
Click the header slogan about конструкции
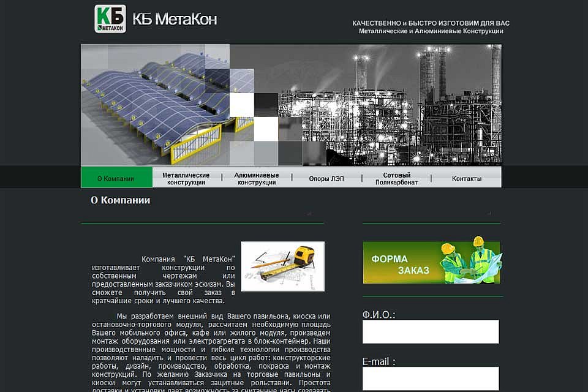pos(431,27)
